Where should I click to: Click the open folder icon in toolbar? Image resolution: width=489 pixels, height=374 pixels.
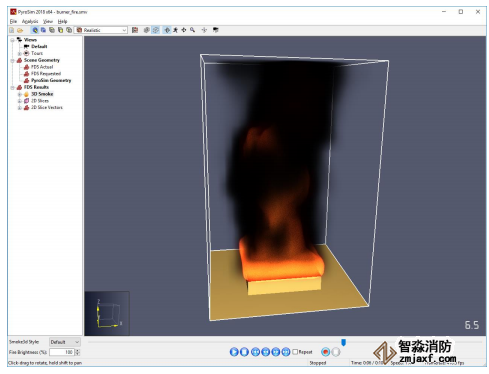point(20,30)
